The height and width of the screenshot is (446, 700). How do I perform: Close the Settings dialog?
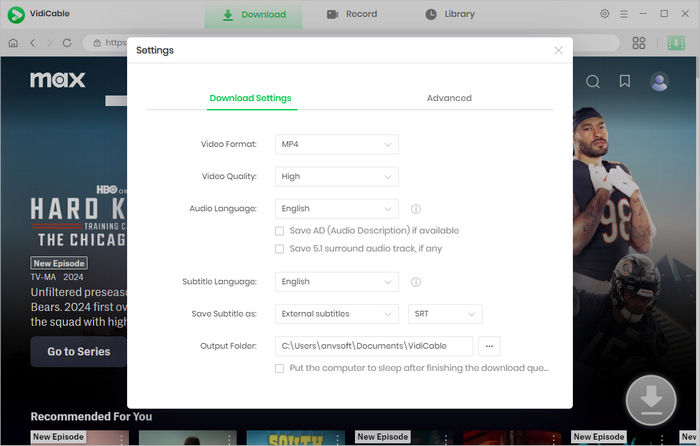pyautogui.click(x=558, y=50)
